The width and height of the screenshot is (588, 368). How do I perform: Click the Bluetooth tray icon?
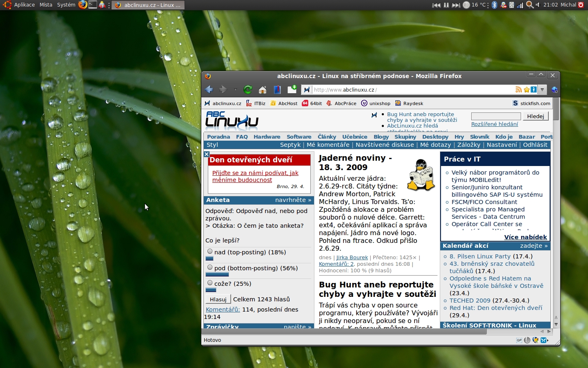(x=494, y=5)
